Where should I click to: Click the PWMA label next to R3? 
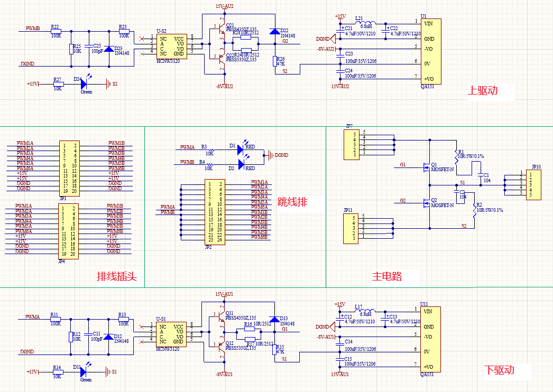187,147
